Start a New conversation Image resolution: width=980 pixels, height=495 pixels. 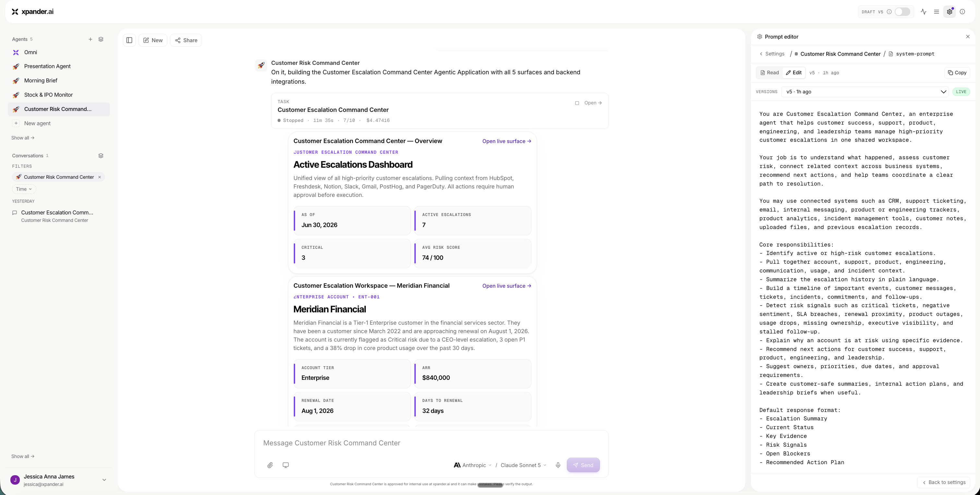click(x=153, y=40)
